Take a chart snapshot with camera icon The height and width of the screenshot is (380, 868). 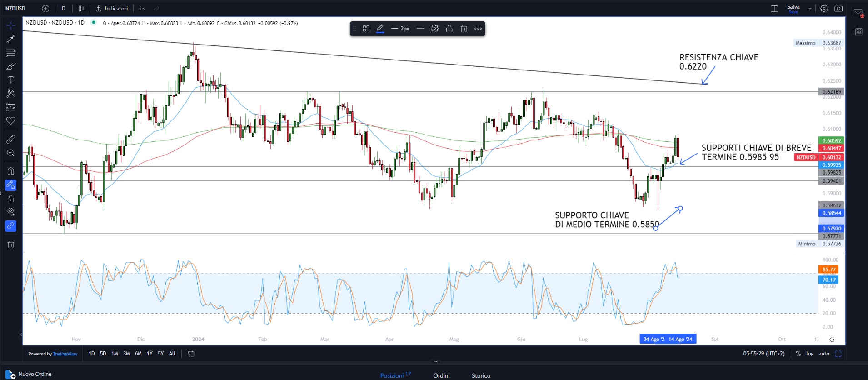[838, 9]
